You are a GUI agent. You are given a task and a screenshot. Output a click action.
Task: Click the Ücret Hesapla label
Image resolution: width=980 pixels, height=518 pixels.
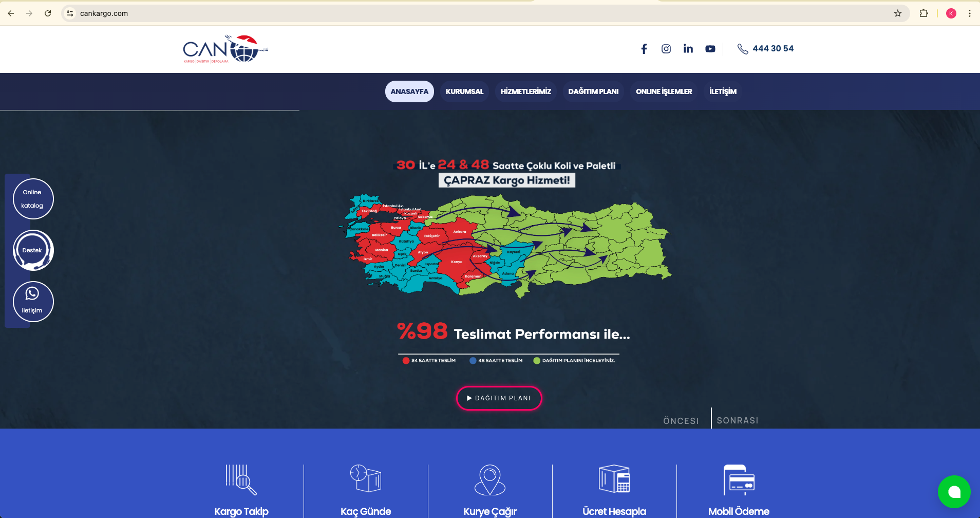pos(614,511)
